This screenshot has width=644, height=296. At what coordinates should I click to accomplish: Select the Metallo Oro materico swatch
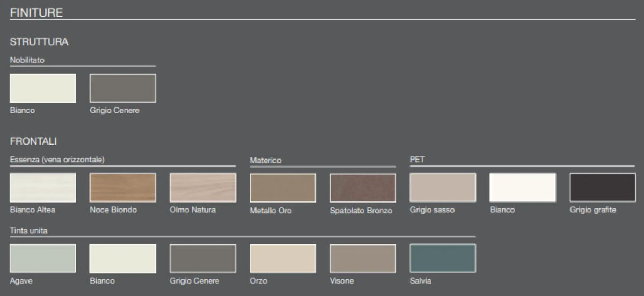click(x=283, y=187)
